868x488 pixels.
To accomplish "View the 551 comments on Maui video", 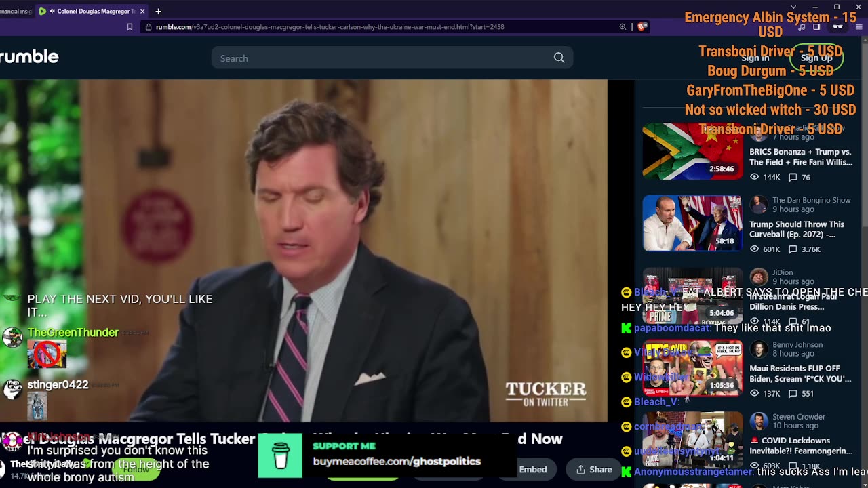I will 800,393.
